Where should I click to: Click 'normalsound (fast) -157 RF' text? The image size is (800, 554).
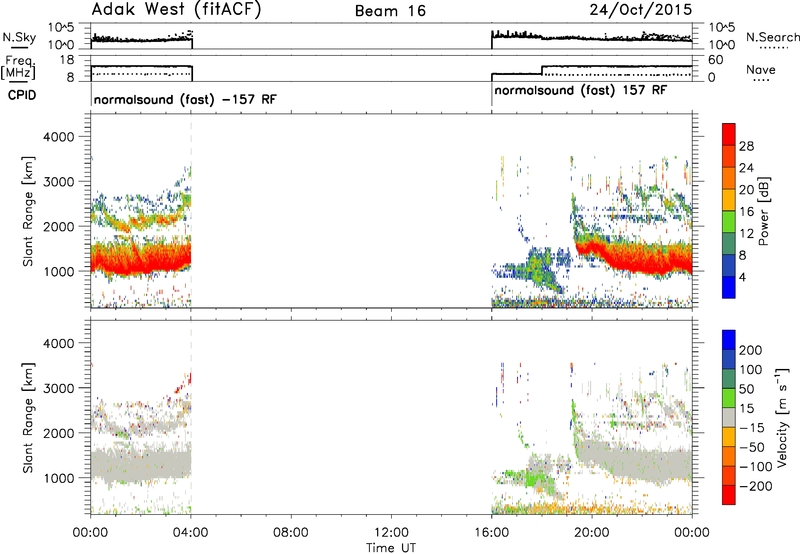185,99
